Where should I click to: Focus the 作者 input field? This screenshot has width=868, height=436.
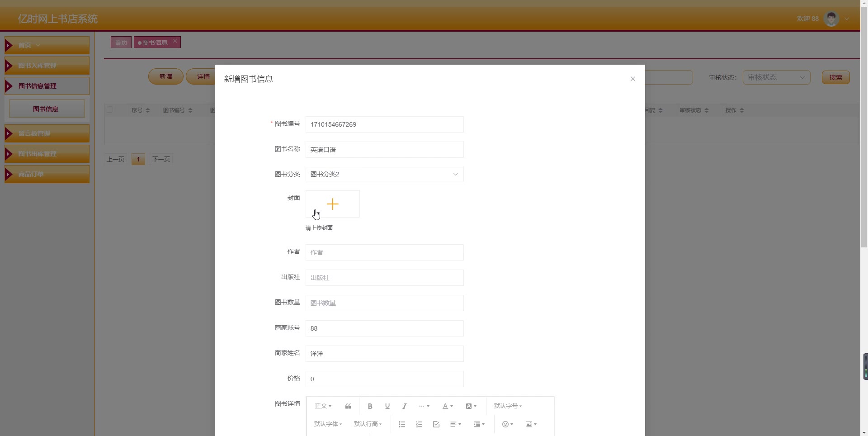click(385, 252)
